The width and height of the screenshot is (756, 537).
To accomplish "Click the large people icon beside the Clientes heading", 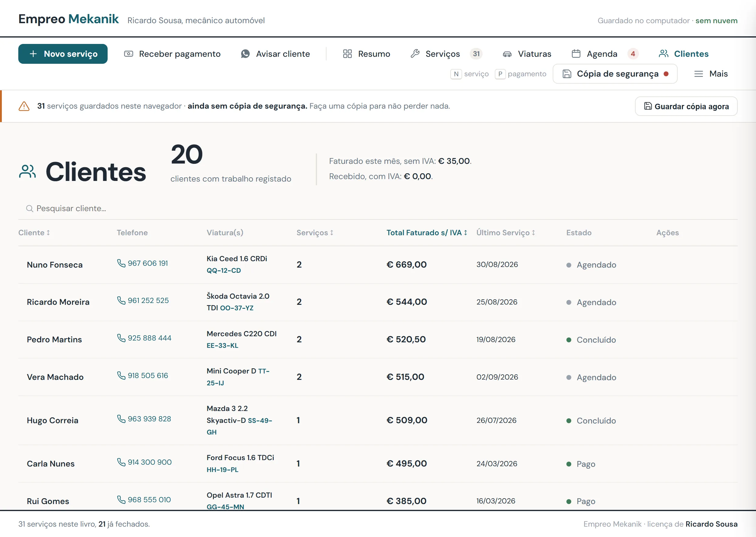I will 27,171.
